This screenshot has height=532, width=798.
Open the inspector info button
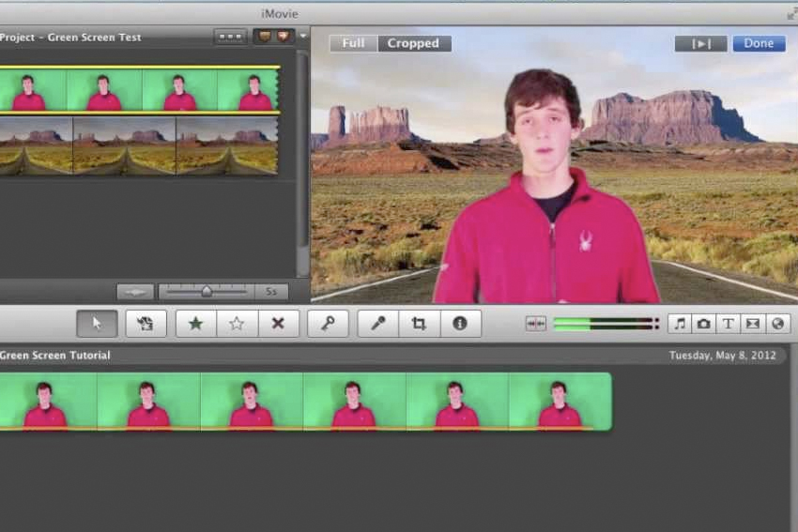coord(460,324)
